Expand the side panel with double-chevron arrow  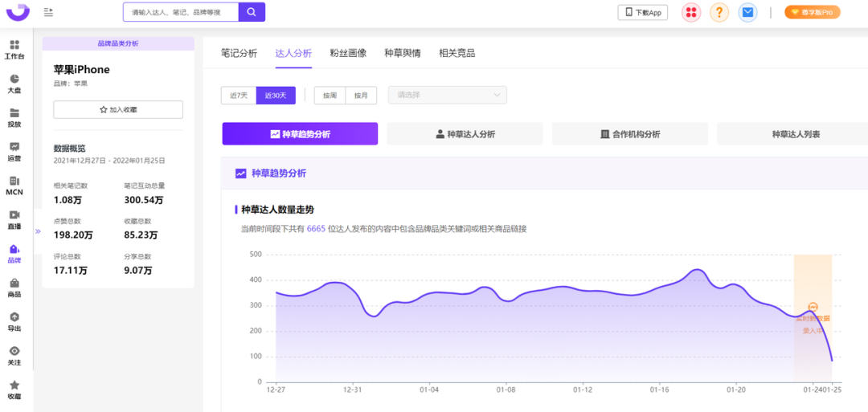click(38, 231)
